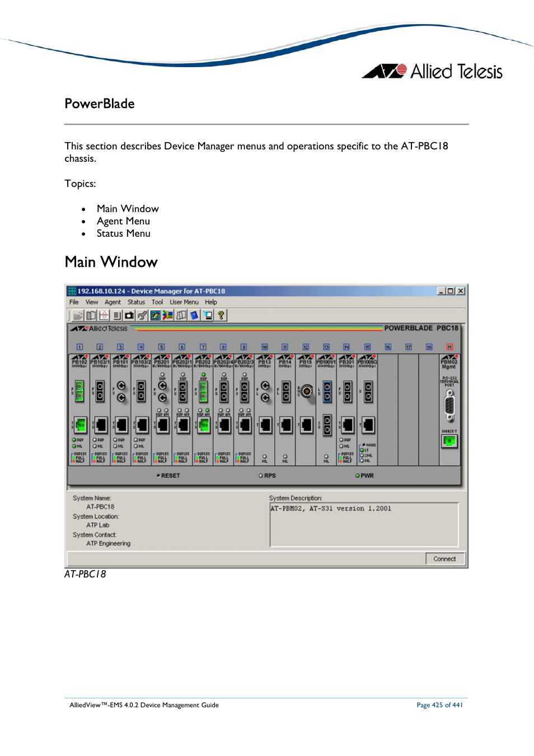This screenshot has width=534, height=756.
Task: Click the stacked-pages toolbar icon
Action: pyautogui.click(x=116, y=316)
